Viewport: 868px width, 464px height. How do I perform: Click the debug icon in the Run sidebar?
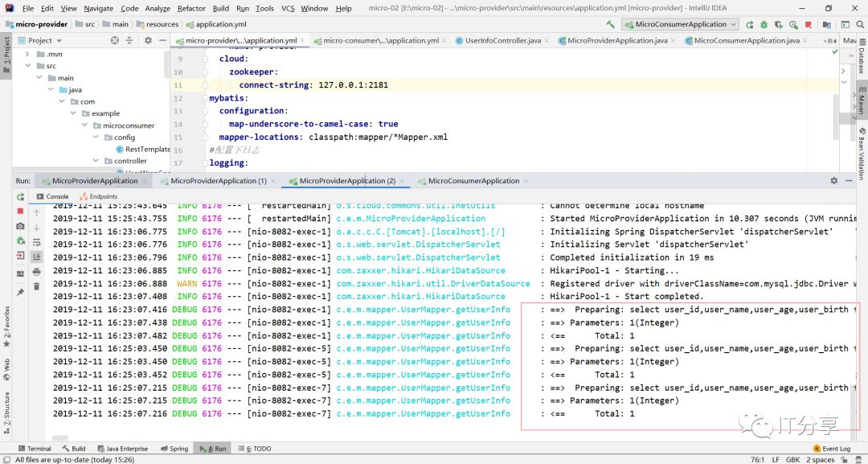(x=20, y=240)
